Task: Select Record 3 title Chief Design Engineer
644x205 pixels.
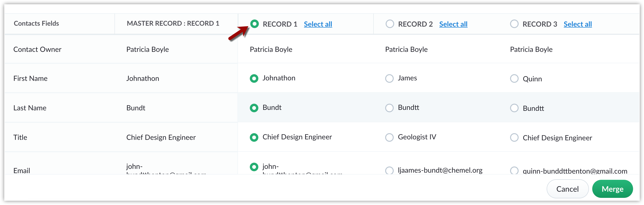Action: coord(514,138)
